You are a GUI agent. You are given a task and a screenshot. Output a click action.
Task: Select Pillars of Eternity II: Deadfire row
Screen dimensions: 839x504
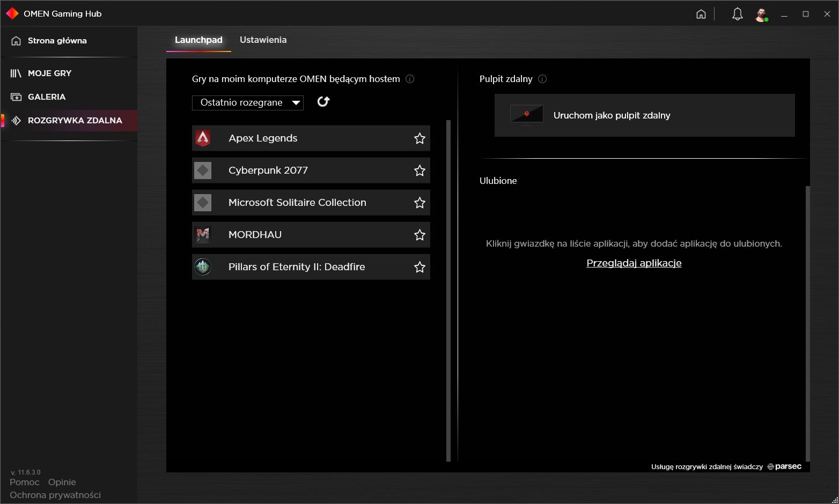click(x=311, y=267)
